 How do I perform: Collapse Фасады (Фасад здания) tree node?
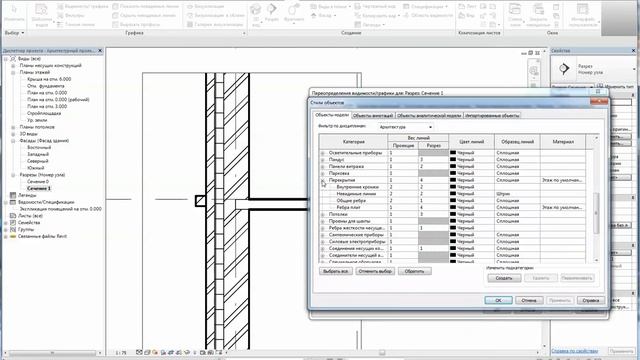click(x=13, y=141)
